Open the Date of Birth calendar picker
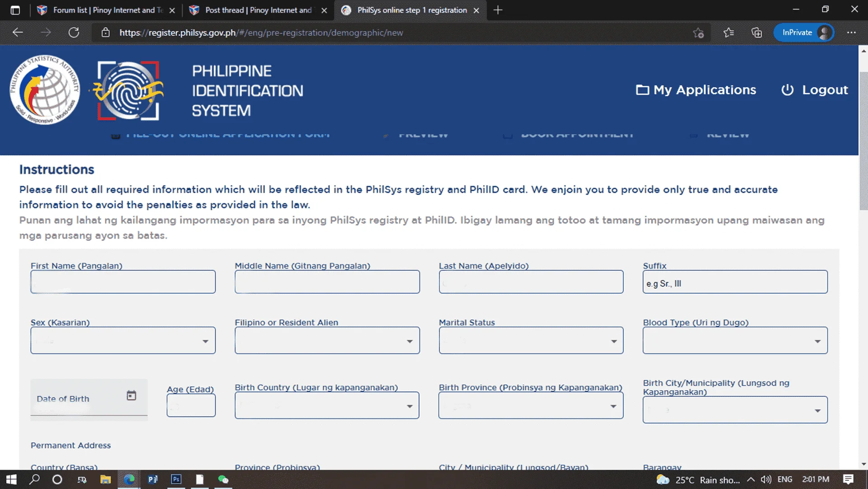This screenshot has height=489, width=868. [x=131, y=395]
